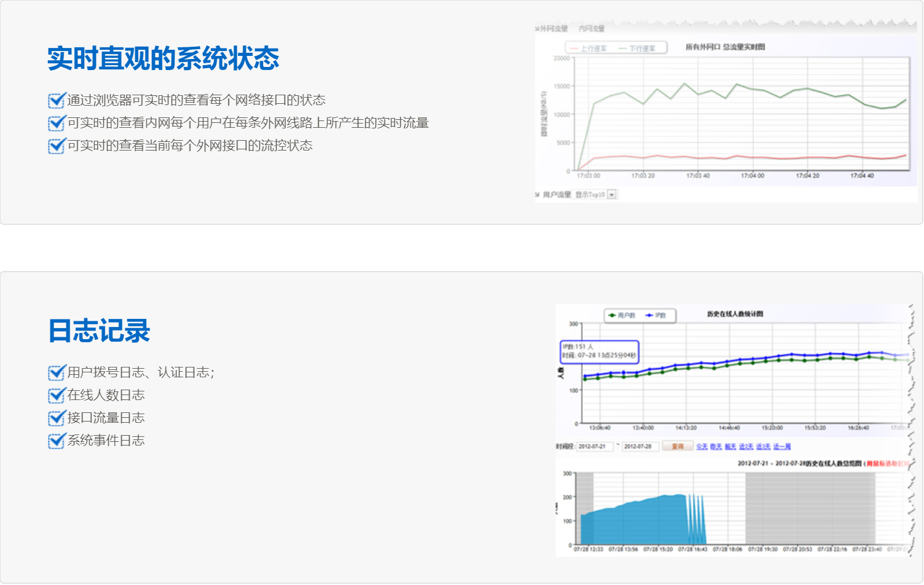Click checkmark icon beside 在线人数日志
The width and height of the screenshot is (924, 585).
click(57, 395)
